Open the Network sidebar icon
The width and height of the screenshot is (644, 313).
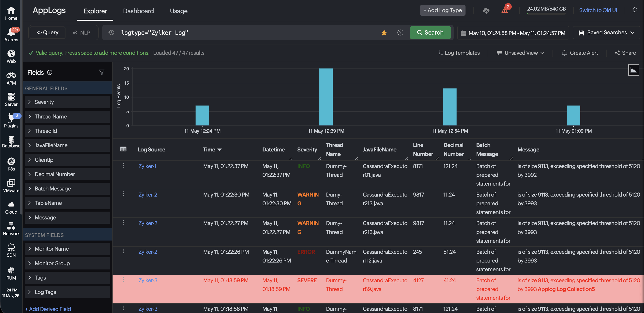(11, 229)
